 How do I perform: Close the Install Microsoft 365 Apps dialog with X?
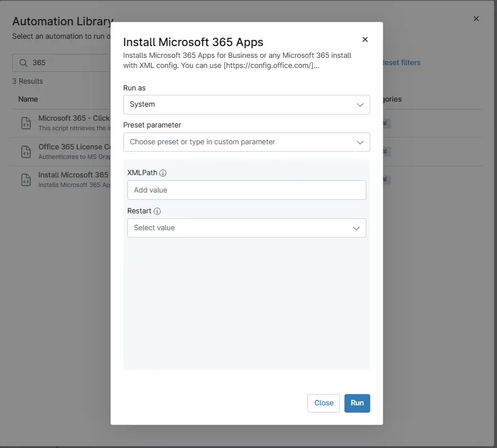point(365,39)
